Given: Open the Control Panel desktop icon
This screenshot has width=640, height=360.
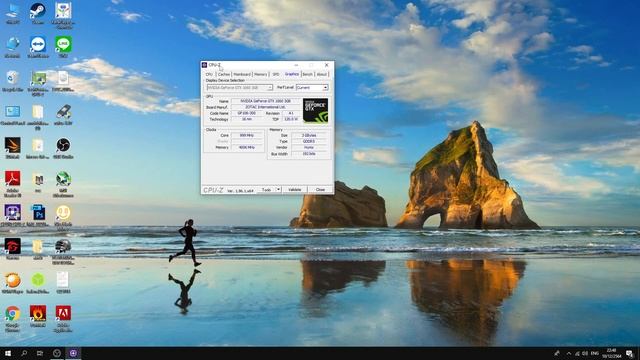Looking at the screenshot, I should click(x=13, y=113).
